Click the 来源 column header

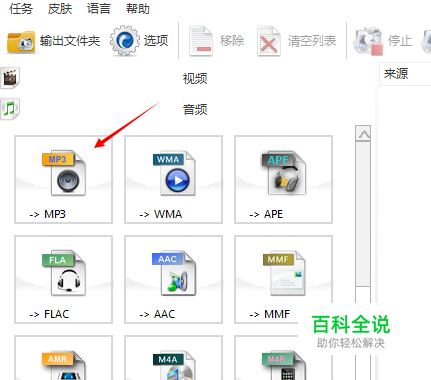405,74
